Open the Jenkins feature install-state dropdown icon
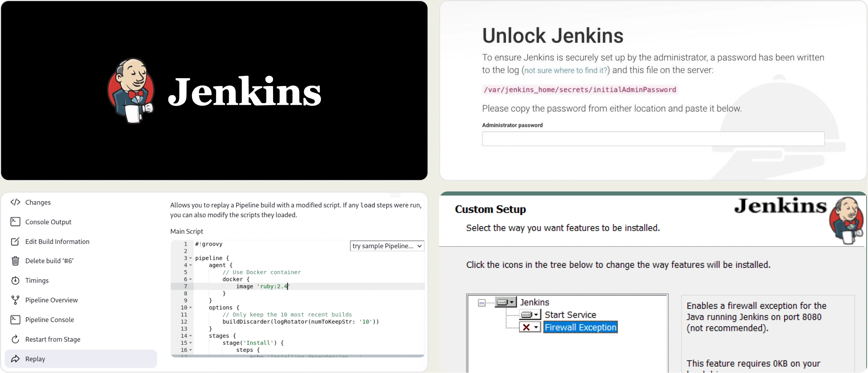The width and height of the screenshot is (868, 373). [x=506, y=302]
